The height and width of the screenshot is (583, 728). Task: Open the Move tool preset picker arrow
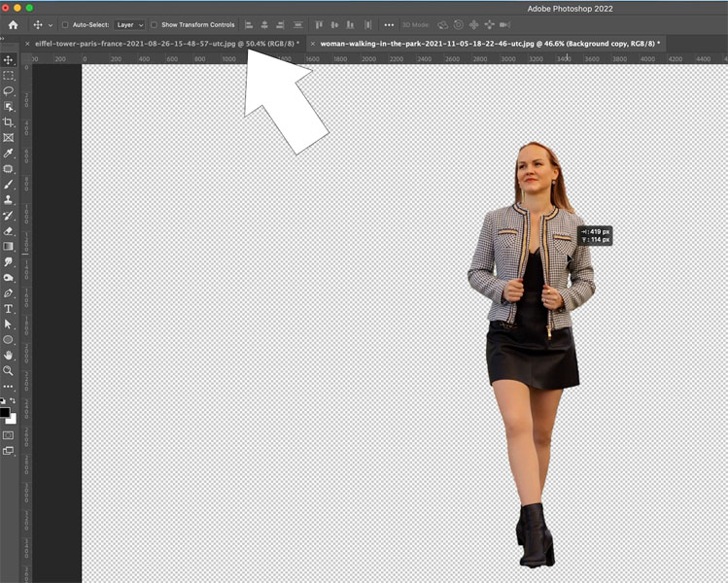click(51, 25)
